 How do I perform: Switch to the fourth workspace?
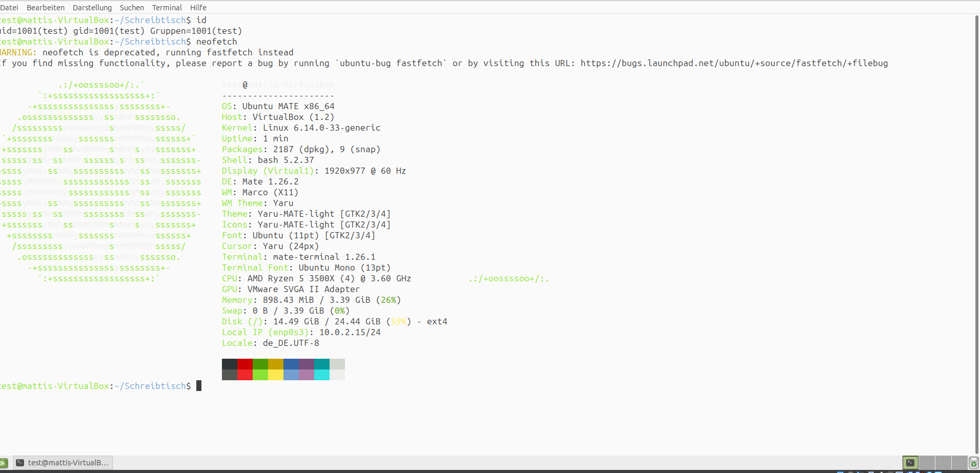point(959,463)
